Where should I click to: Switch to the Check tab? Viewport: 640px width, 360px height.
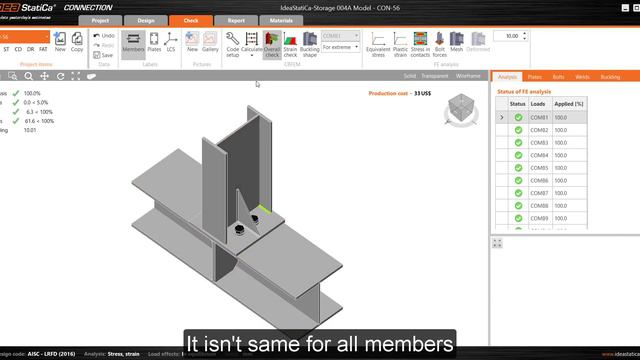191,20
